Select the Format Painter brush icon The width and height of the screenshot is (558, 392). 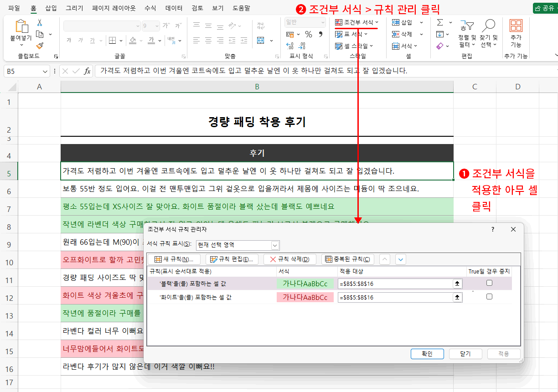point(40,46)
